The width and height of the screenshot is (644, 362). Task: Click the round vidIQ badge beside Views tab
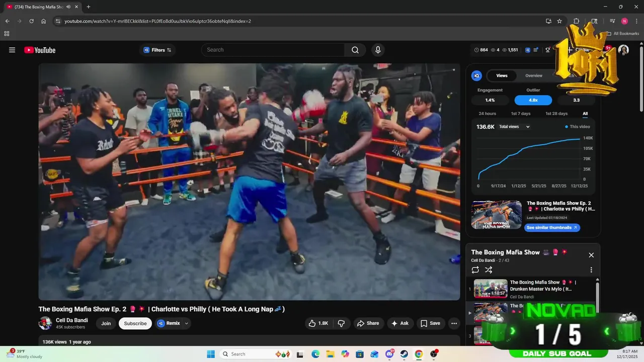tap(476, 75)
